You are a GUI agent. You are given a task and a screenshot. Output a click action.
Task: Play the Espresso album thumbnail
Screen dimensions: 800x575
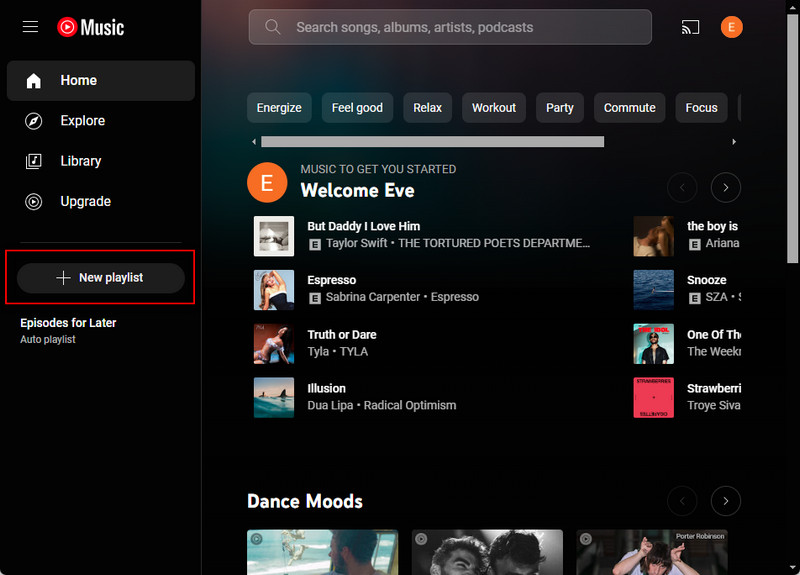click(274, 290)
